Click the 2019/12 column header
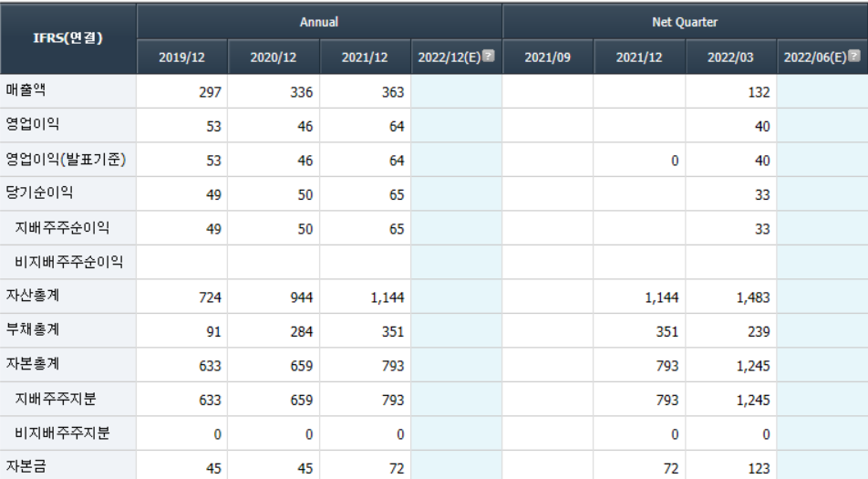 click(x=181, y=57)
